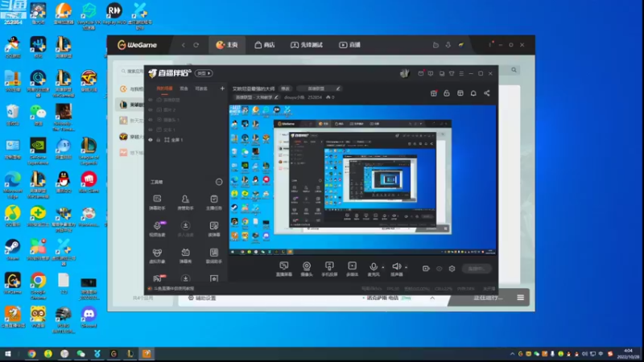Go back in WeGame navigation
The image size is (644, 362).
tap(184, 45)
